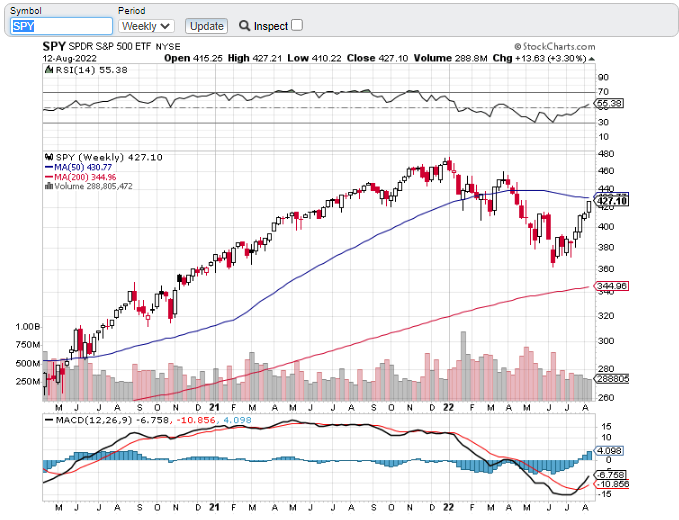The height and width of the screenshot is (520, 679).
Task: Click the blue MA(50) legend line
Action: (46, 167)
